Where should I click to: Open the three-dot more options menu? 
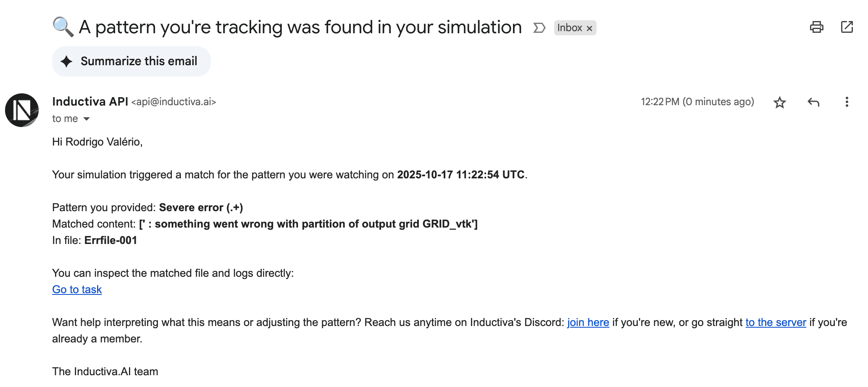(x=846, y=102)
